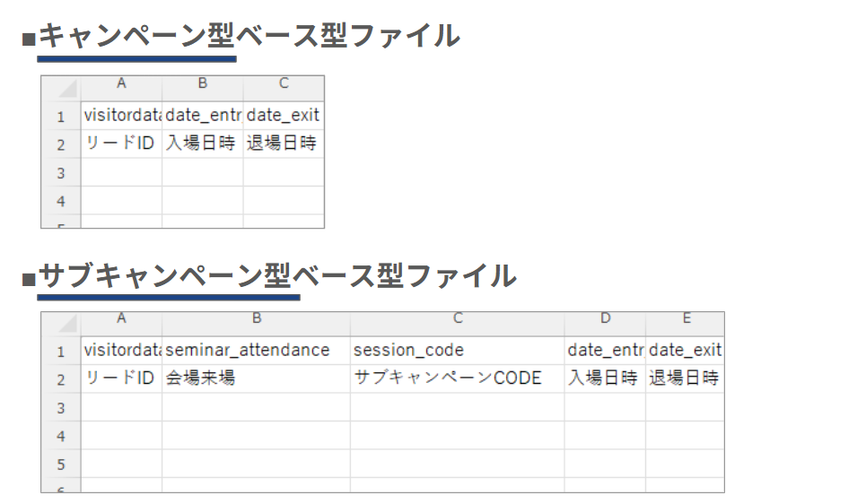
Task: Click リードID cell in the campaign table
Action: [121, 143]
